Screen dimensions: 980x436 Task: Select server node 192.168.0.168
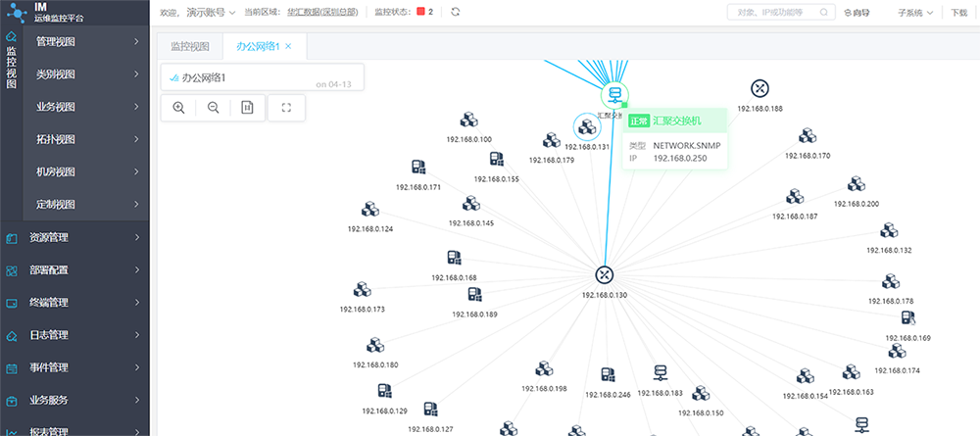455,258
